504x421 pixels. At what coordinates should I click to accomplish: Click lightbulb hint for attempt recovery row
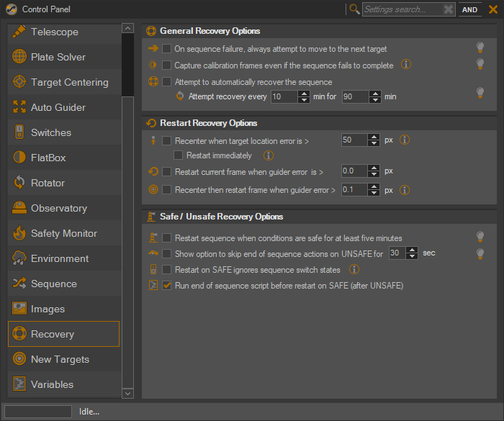pyautogui.click(x=480, y=93)
